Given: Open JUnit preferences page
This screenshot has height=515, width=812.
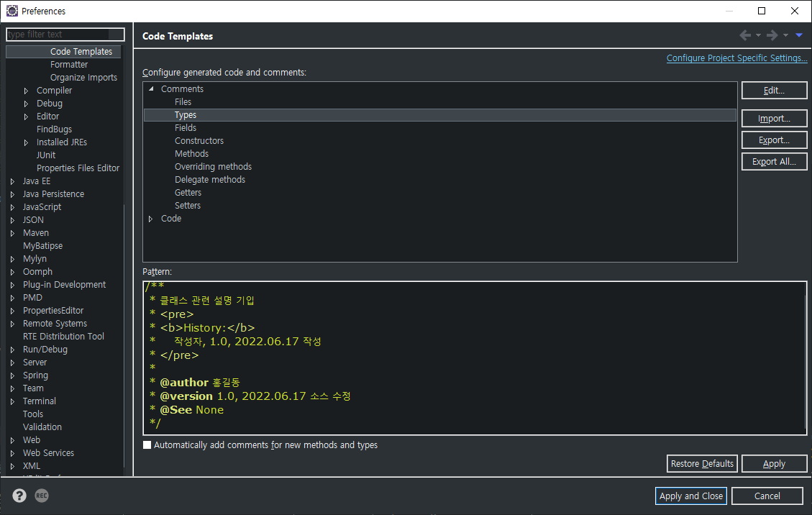Looking at the screenshot, I should coord(45,155).
